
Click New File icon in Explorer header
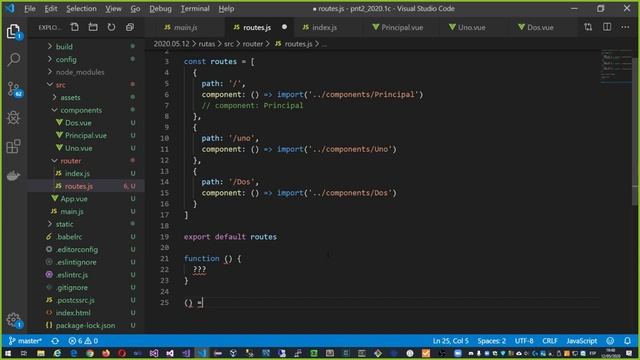pos(74,27)
